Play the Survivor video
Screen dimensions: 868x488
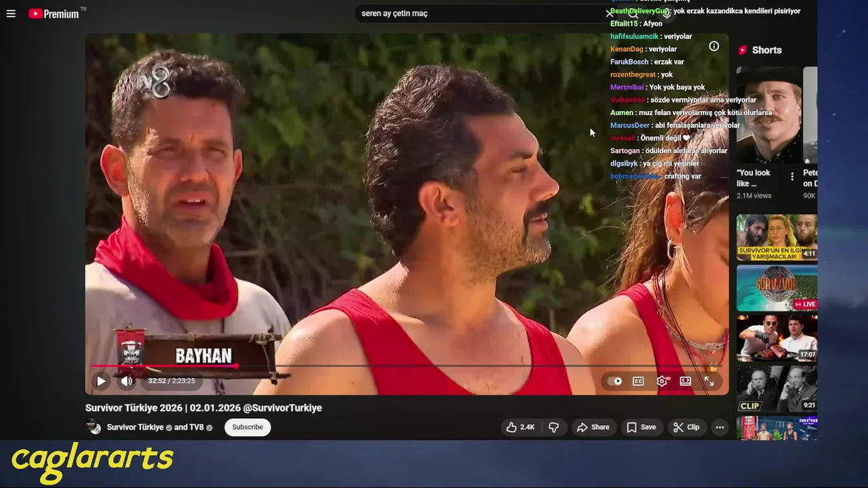(x=101, y=381)
